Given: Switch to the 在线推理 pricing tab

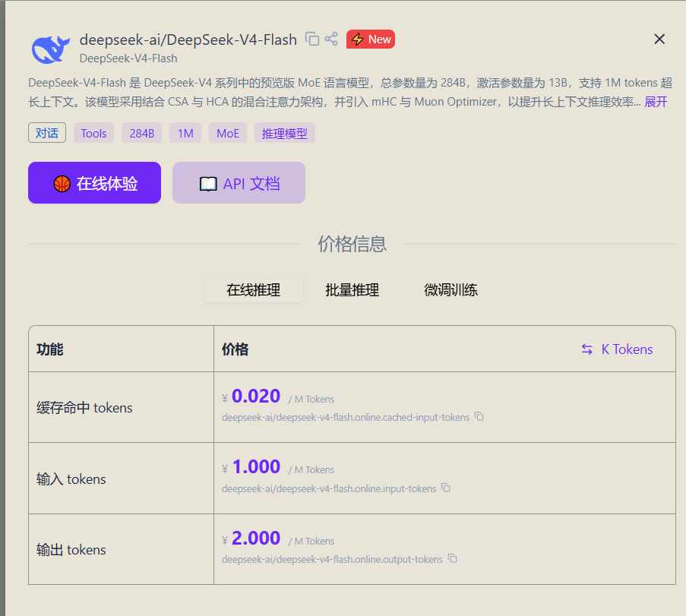Looking at the screenshot, I should tap(253, 289).
